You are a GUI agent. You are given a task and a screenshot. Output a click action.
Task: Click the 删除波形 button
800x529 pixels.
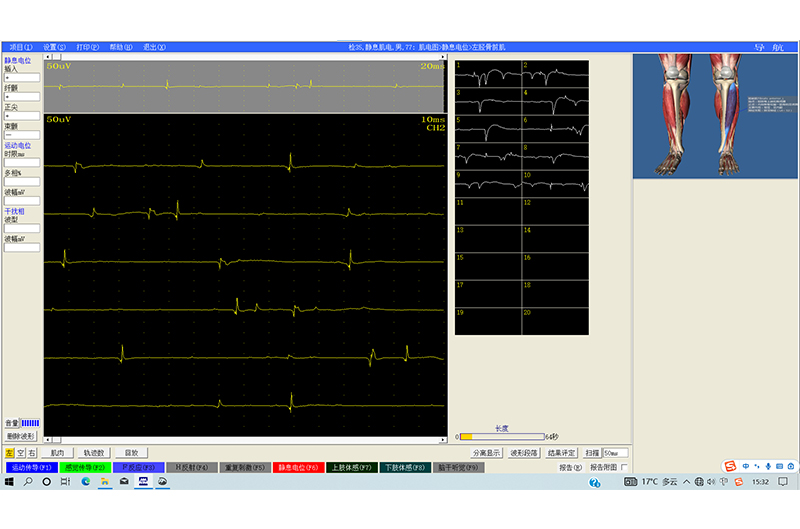click(21, 436)
